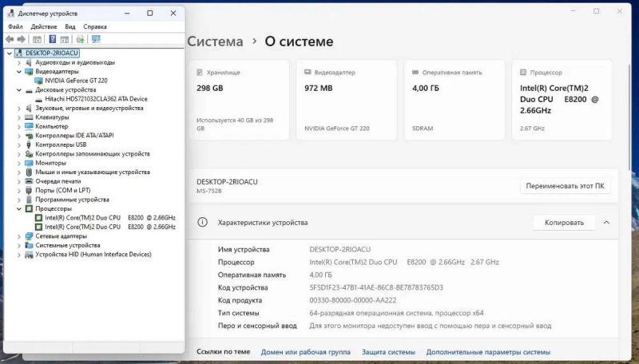Click the Очереди печати printer icon
639x364 pixels.
point(29,181)
